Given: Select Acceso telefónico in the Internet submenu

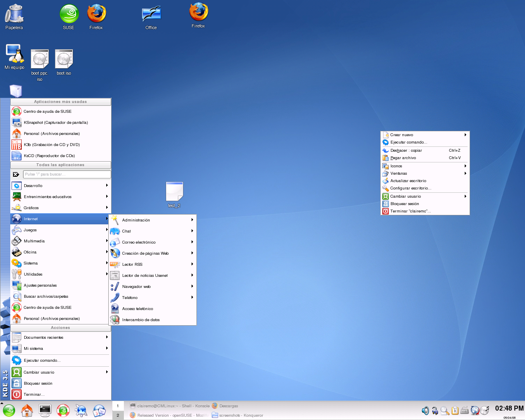Looking at the screenshot, I should [137, 309].
